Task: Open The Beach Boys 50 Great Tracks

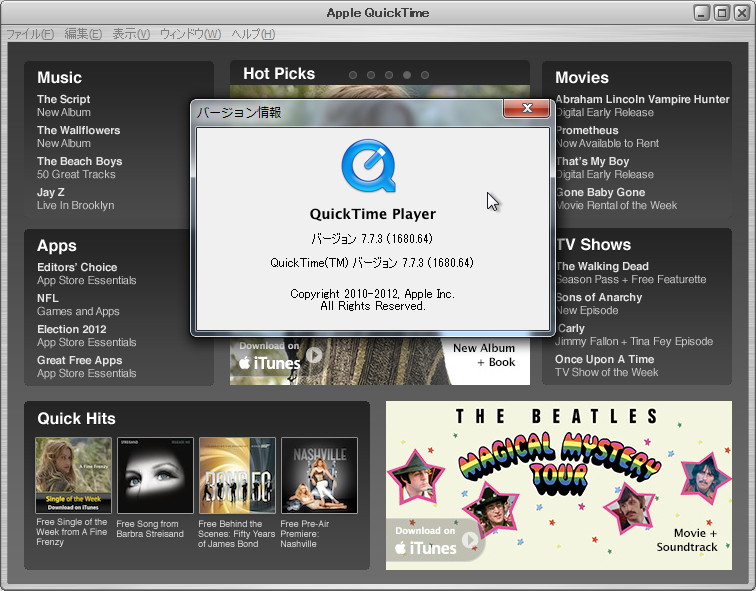Action: coord(80,168)
